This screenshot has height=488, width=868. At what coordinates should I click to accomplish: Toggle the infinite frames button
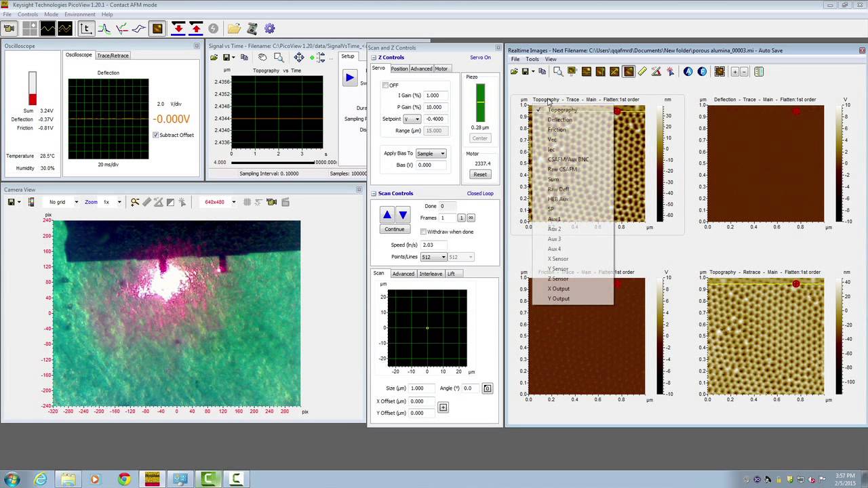click(471, 218)
